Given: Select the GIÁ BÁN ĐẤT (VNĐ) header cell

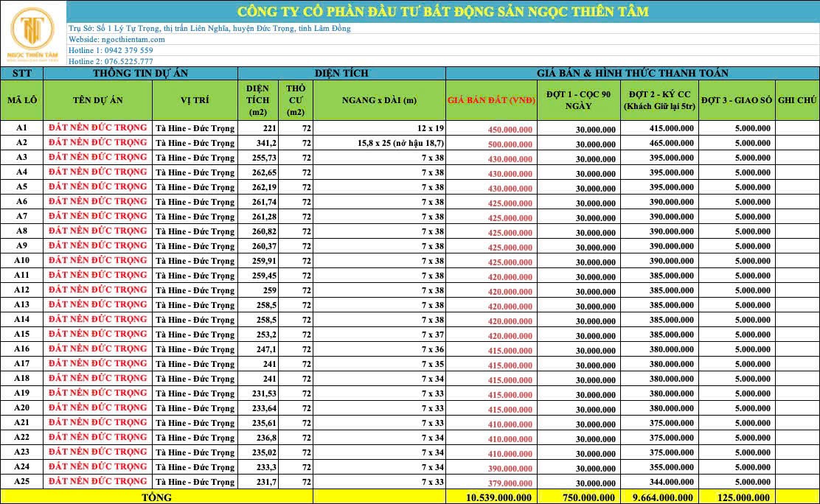Looking at the screenshot, I should pyautogui.click(x=491, y=100).
